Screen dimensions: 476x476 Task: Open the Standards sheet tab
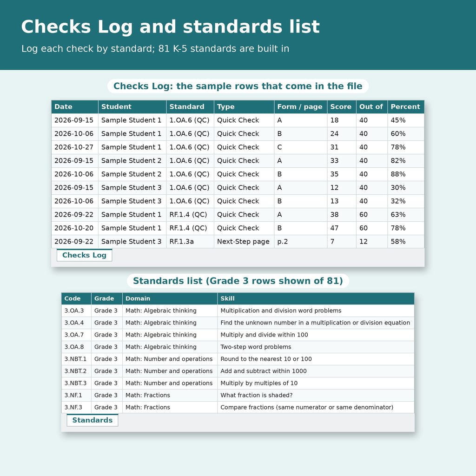point(93,420)
